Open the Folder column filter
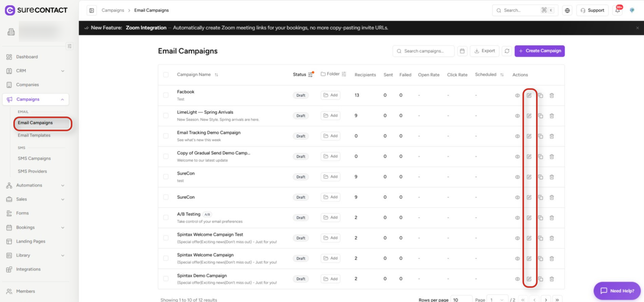The image size is (644, 302). pyautogui.click(x=344, y=74)
